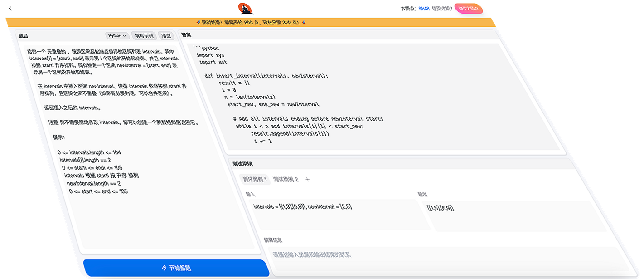The image size is (644, 279).
Task: Click the orange limited-time promo banner
Action: tap(251, 22)
